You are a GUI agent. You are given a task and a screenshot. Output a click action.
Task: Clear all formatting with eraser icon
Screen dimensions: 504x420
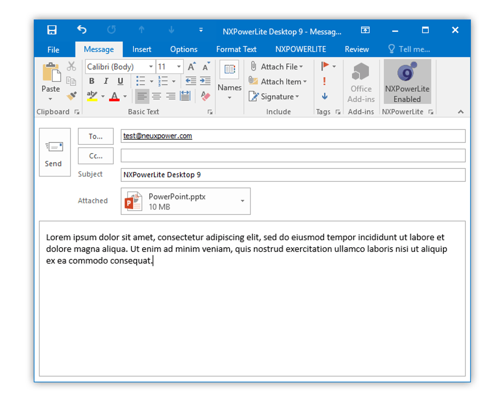[206, 96]
